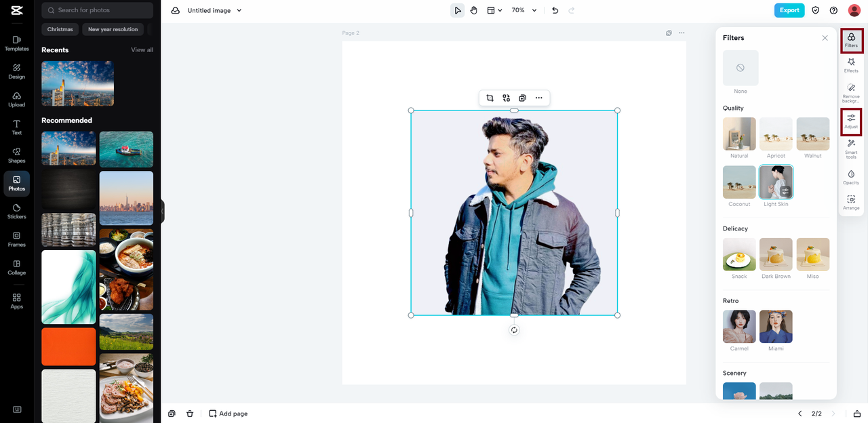This screenshot has height=423, width=868.
Task: Open the shield protection icon
Action: pos(816,10)
